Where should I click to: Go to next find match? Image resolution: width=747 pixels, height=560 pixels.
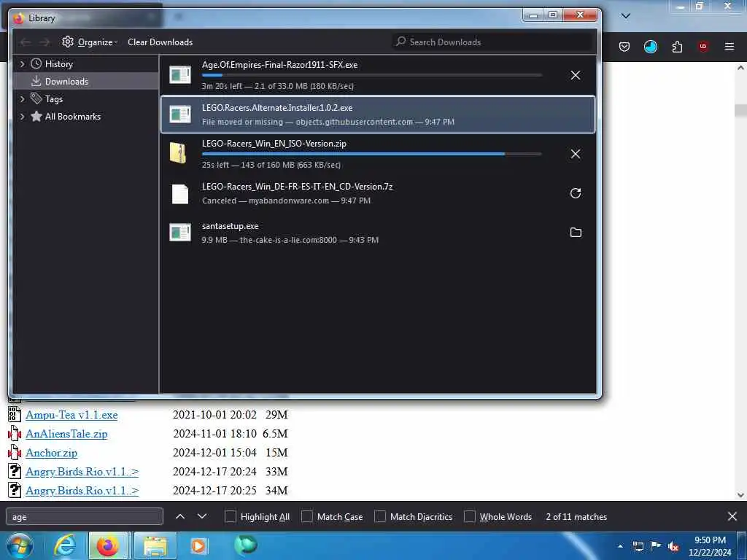202,516
